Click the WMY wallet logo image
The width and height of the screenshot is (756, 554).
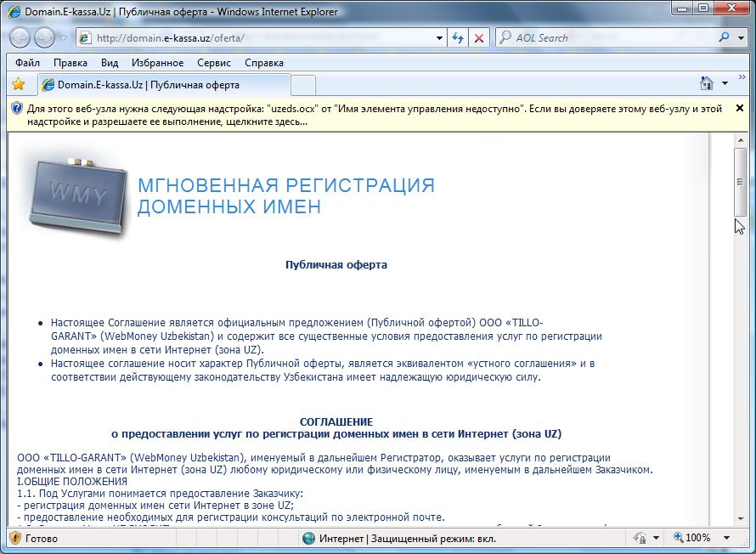pyautogui.click(x=79, y=197)
